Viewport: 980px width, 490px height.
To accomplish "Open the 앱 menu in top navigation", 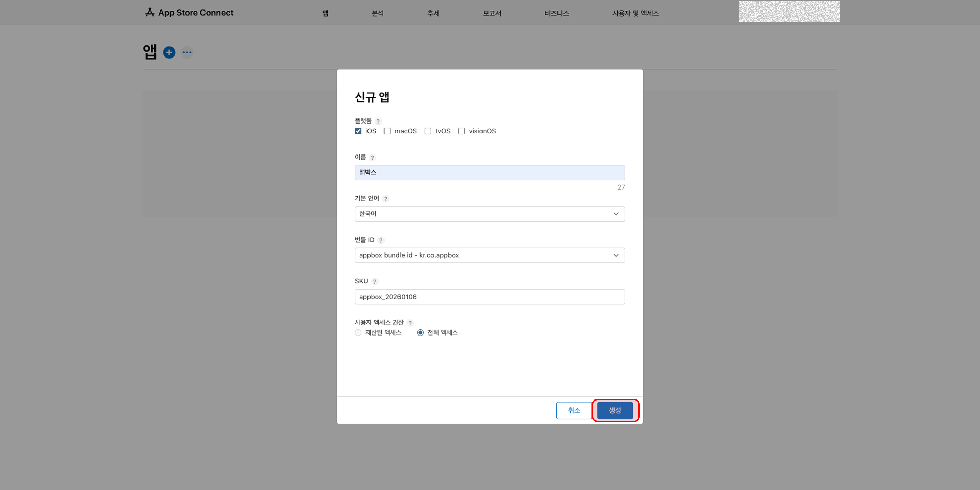I will point(325,13).
